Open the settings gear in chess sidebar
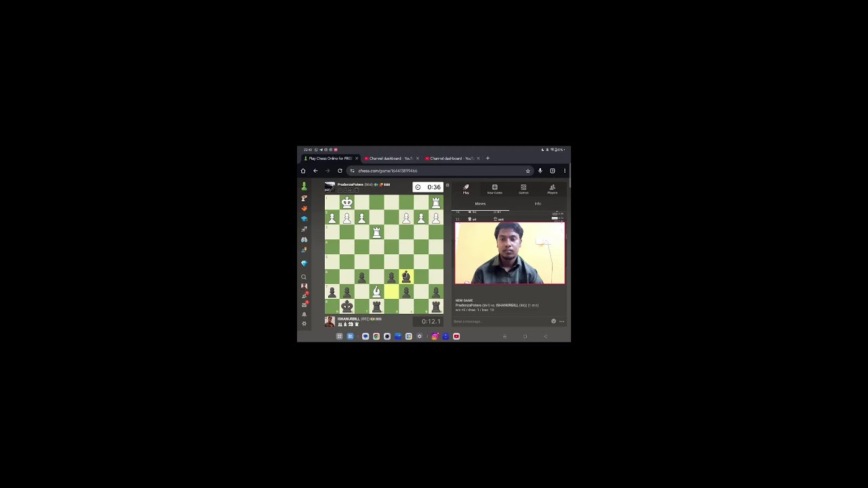The image size is (868, 488). (x=304, y=323)
